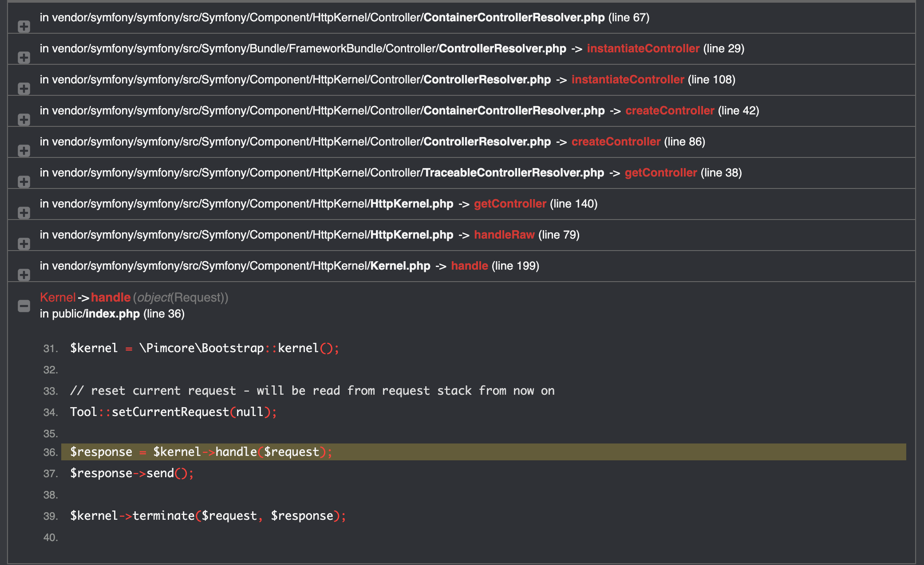Click the handleRaw function link
924x565 pixels.
504,235
